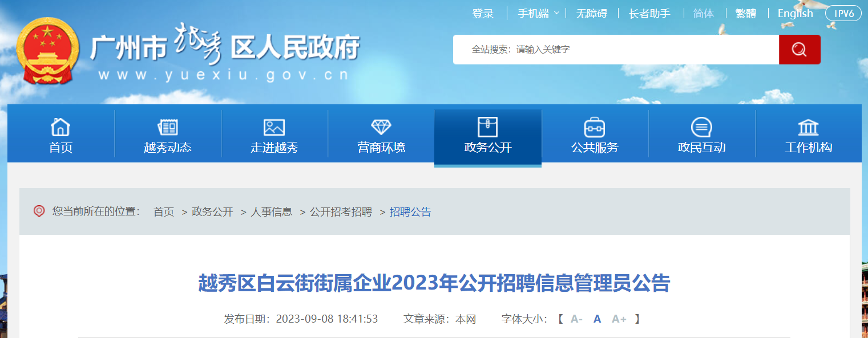Screen dimensions: 868x338
Task: Go to 首页 in the breadcrumb
Action: tap(164, 212)
